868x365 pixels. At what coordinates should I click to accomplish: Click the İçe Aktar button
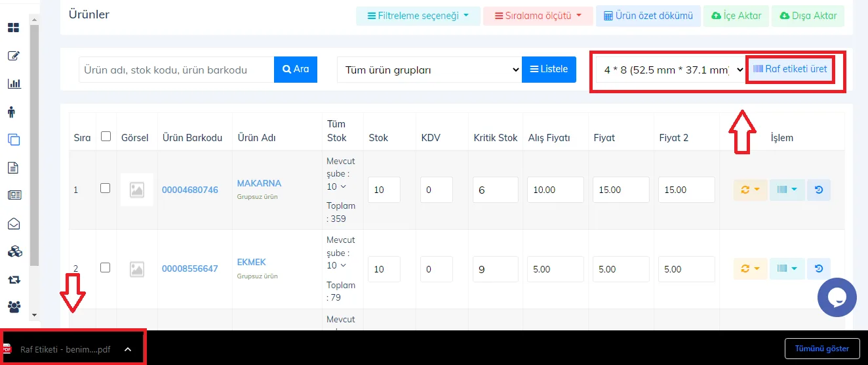736,16
